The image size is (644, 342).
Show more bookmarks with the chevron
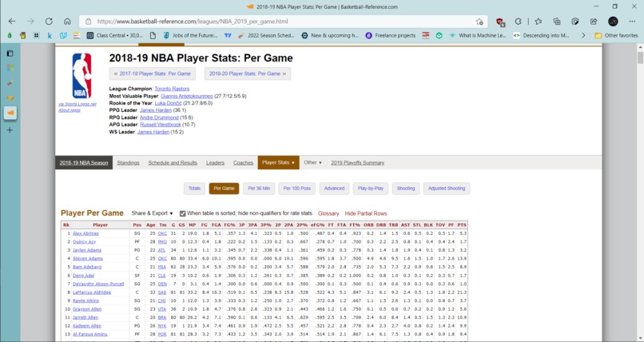tap(583, 36)
